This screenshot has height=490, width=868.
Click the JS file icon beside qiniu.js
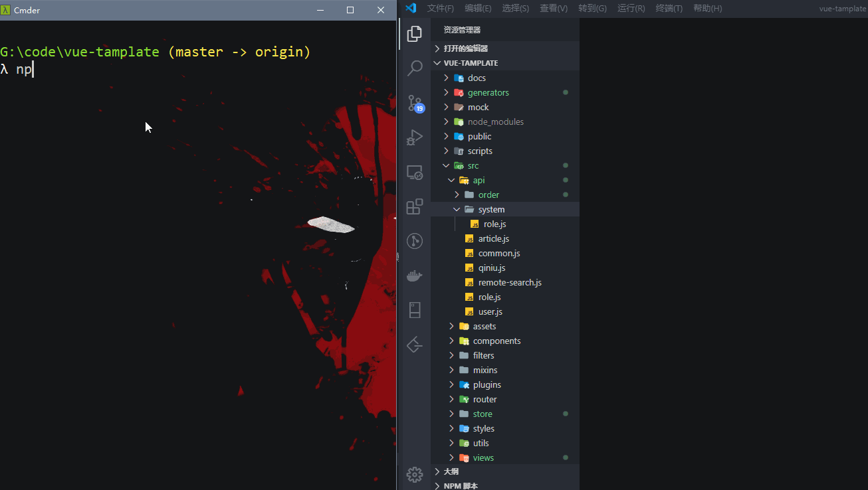[469, 268]
